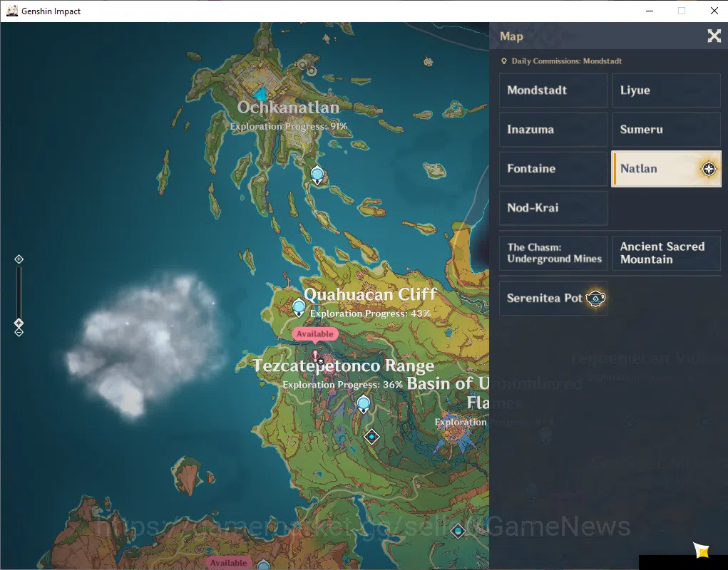This screenshot has width=728, height=570.
Task: Click the player location arrow in Ochkanatlan
Action: tap(262, 94)
